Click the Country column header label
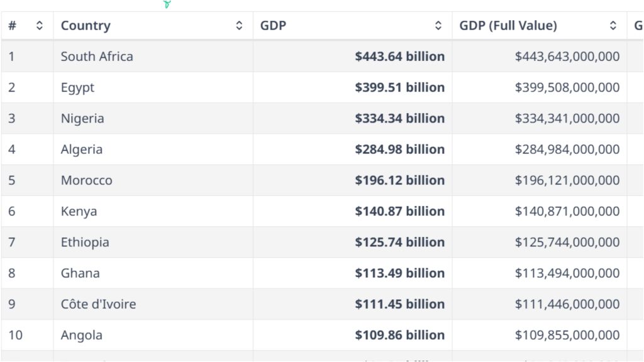The height and width of the screenshot is (362, 644). [86, 26]
